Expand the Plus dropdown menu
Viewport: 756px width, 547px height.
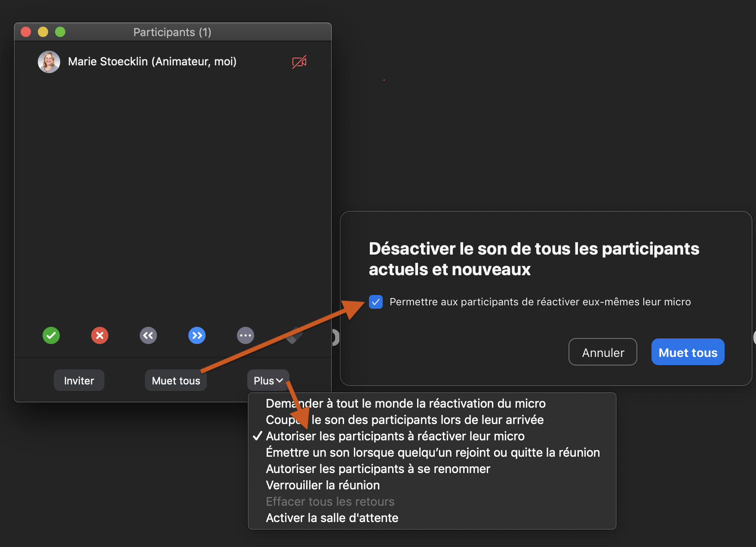[x=268, y=381]
